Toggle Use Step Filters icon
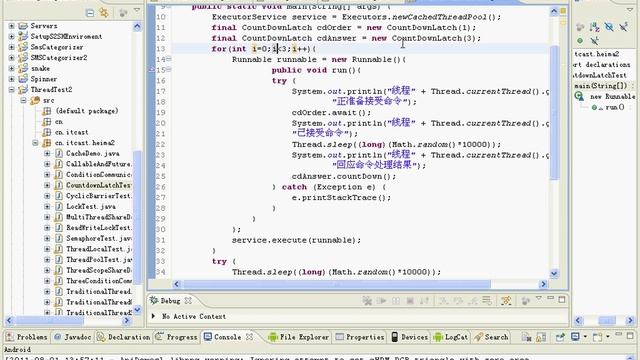The width and height of the screenshot is (640, 360). pyautogui.click(x=506, y=301)
